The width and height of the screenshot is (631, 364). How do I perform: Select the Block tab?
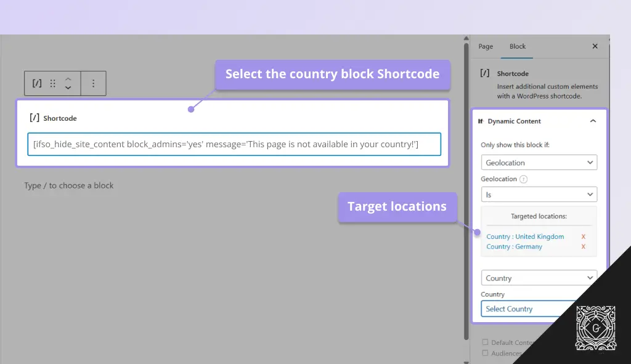coord(518,46)
